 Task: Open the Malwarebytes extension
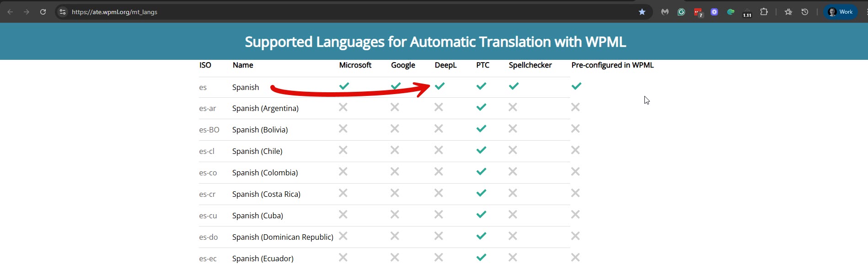(665, 12)
